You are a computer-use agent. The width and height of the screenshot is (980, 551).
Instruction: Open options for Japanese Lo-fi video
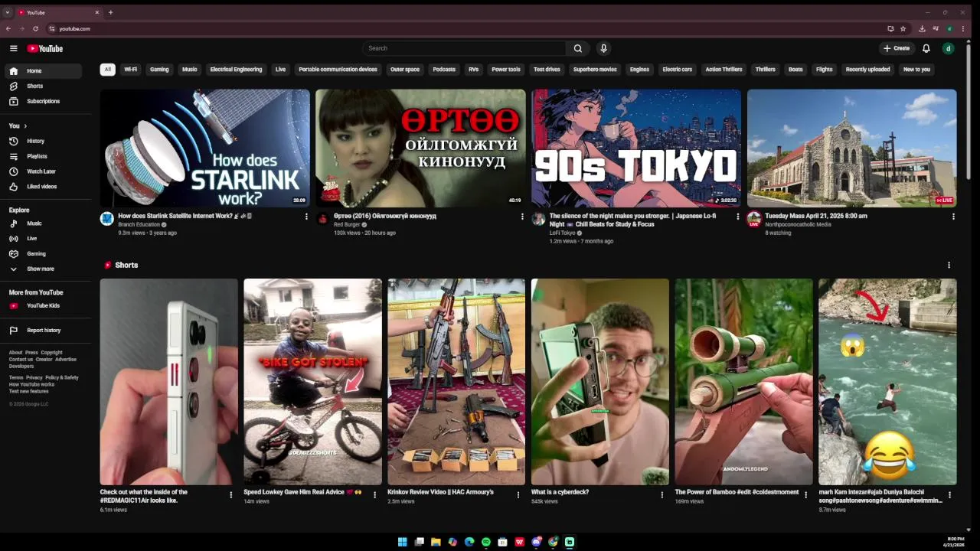pyautogui.click(x=738, y=217)
